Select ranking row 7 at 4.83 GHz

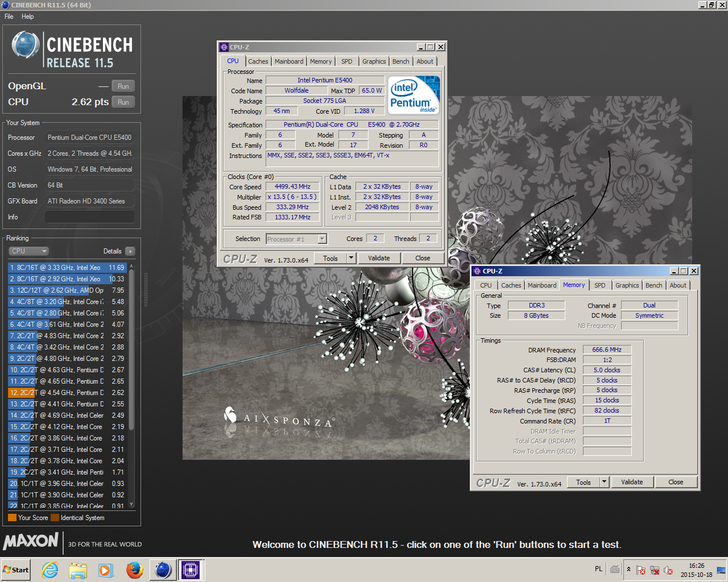point(67,336)
